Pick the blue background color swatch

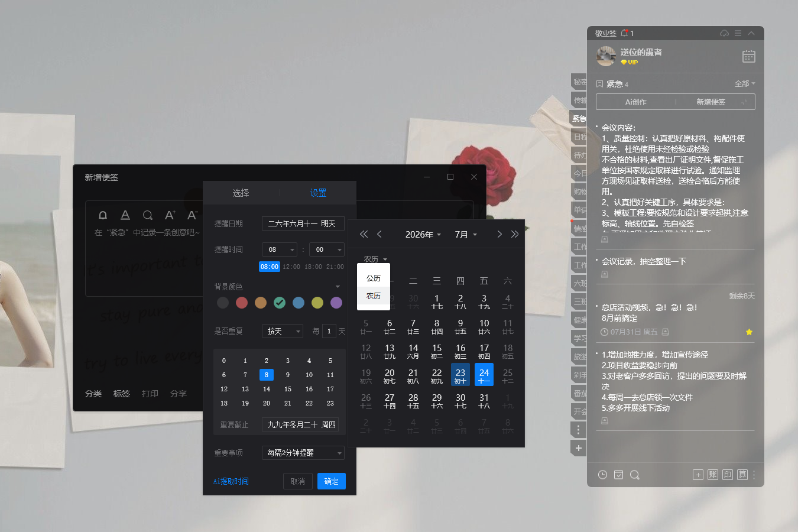[x=299, y=303]
